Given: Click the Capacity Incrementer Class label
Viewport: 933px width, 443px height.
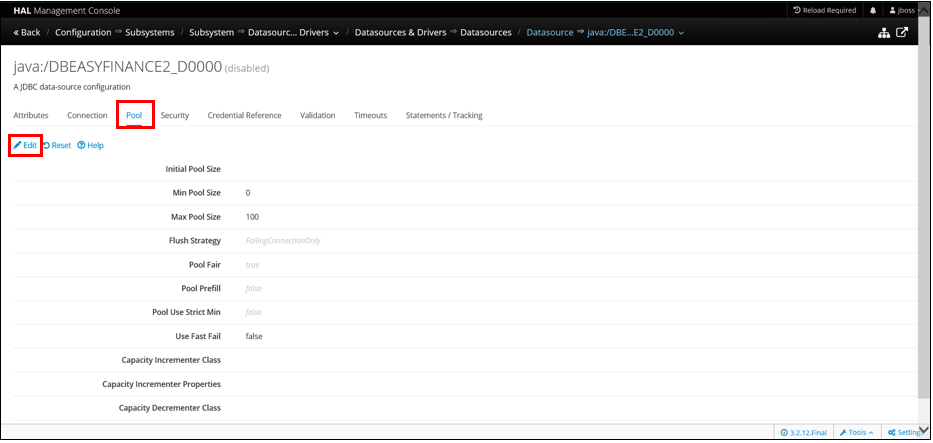Looking at the screenshot, I should [x=171, y=360].
